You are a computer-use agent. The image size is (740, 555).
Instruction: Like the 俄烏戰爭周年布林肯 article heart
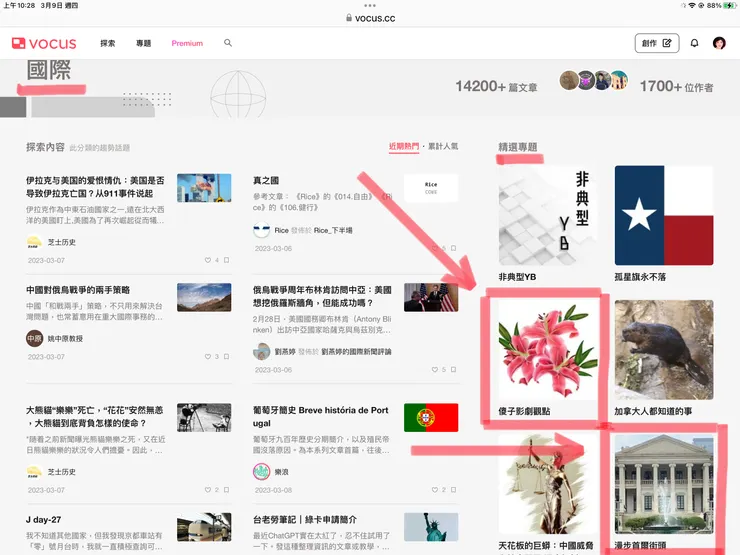click(x=435, y=370)
